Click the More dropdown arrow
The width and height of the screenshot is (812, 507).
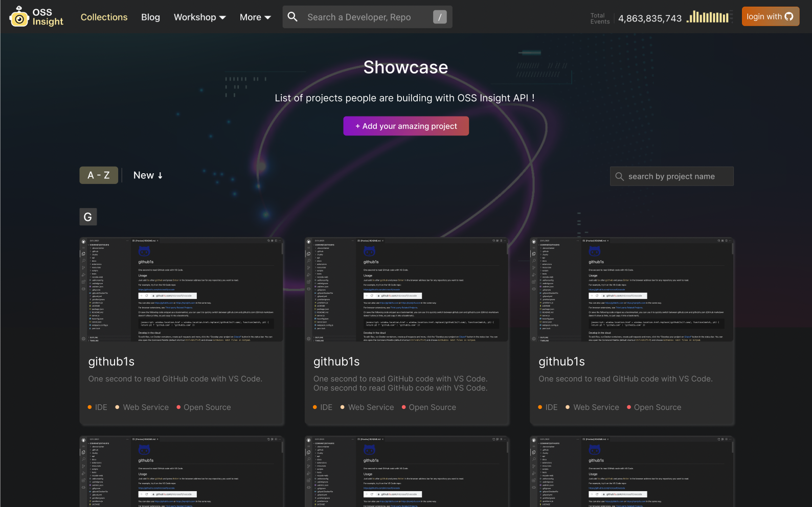coord(267,17)
